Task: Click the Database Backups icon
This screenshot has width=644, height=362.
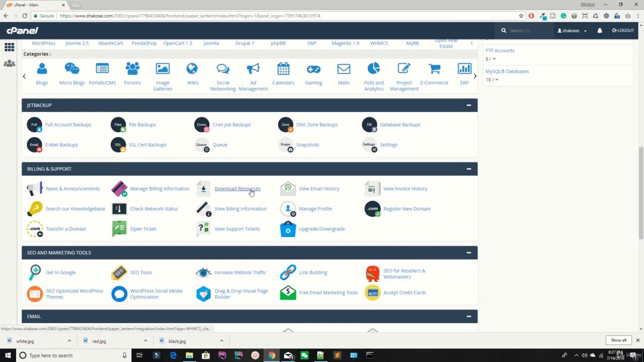Action: coord(369,125)
